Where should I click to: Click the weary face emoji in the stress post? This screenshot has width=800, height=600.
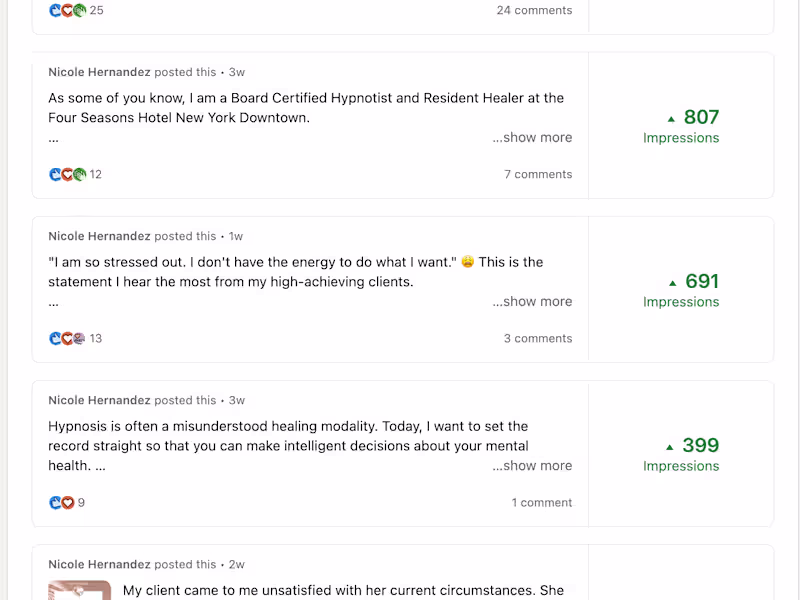(x=467, y=263)
